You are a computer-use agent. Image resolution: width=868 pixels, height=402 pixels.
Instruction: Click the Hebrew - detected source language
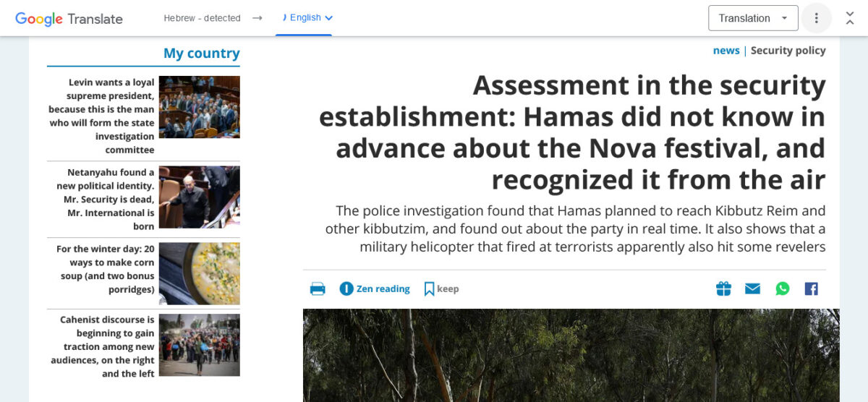click(x=202, y=18)
